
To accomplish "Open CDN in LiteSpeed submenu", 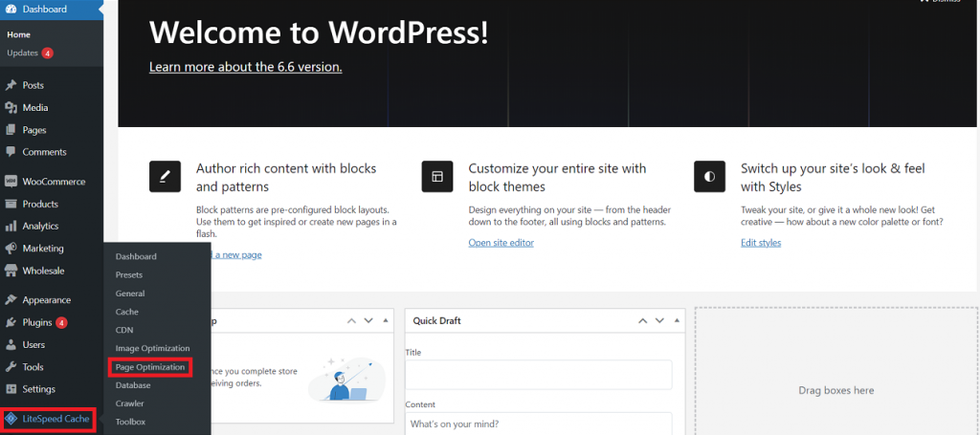I will click(124, 330).
